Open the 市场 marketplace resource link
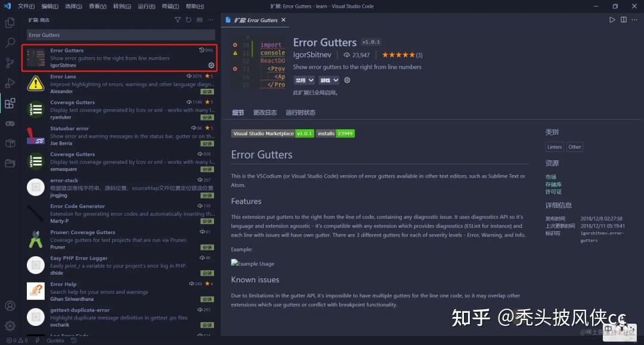Screen dimensions: 644x345 pyautogui.click(x=551, y=177)
